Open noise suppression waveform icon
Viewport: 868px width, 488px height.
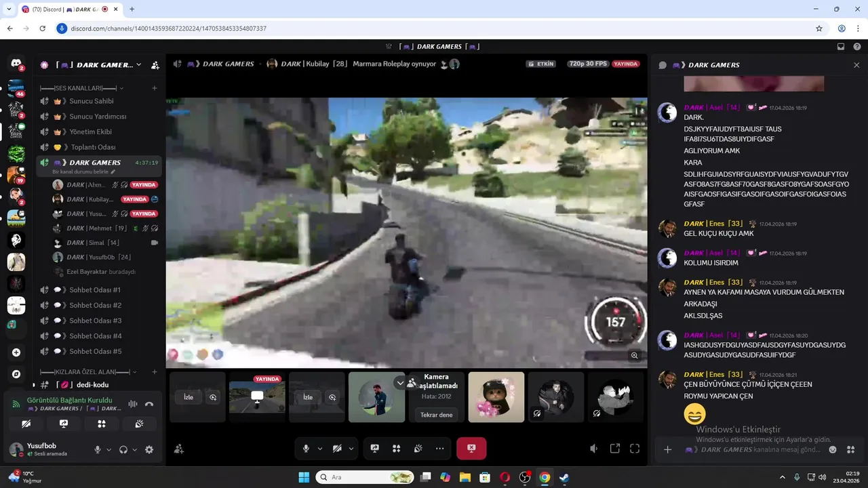click(133, 404)
